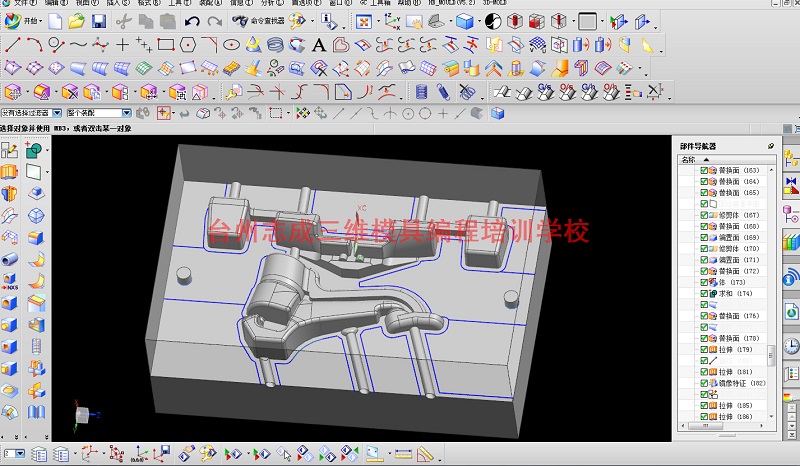This screenshot has height=466, width=800.
Task: Click the clock History tab icon
Action: (791, 347)
